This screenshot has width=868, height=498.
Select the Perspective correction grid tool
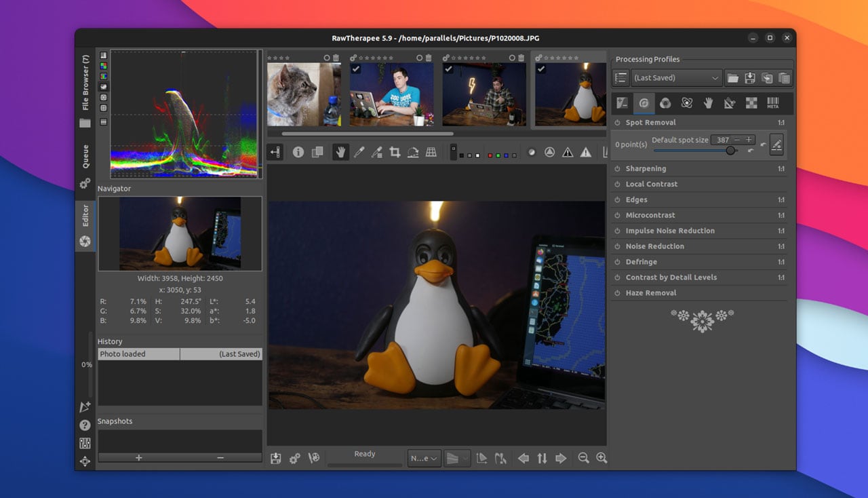click(431, 153)
